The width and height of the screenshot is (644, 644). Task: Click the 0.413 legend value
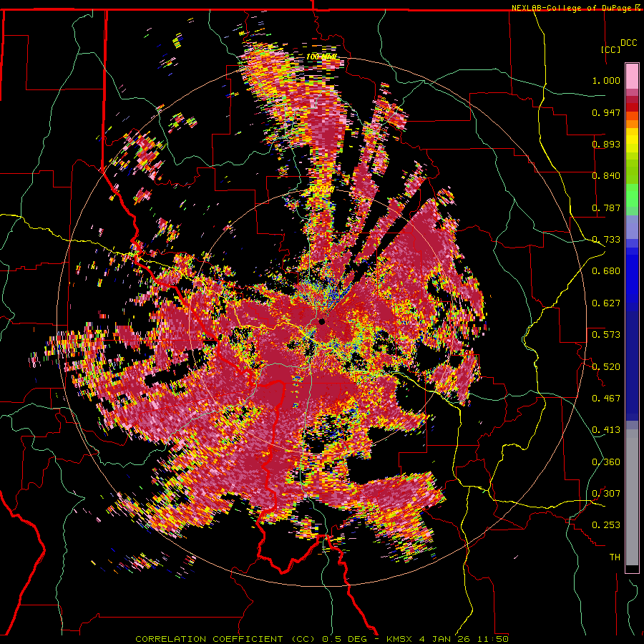pos(606,430)
